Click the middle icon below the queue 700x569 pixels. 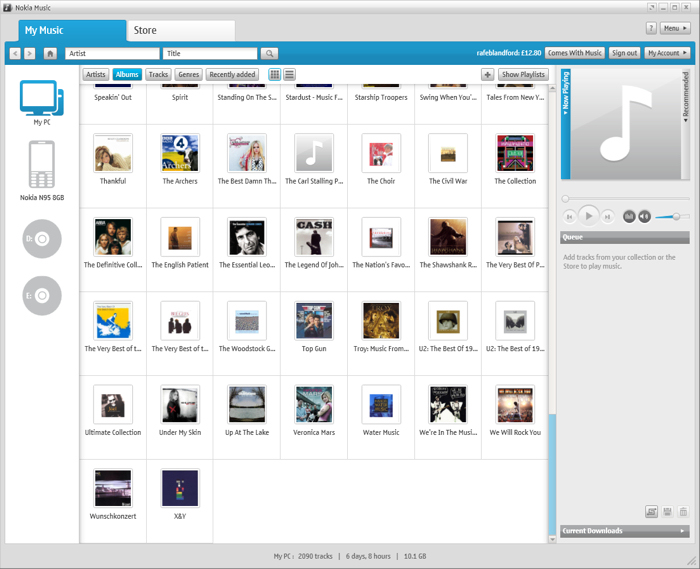pyautogui.click(x=667, y=511)
